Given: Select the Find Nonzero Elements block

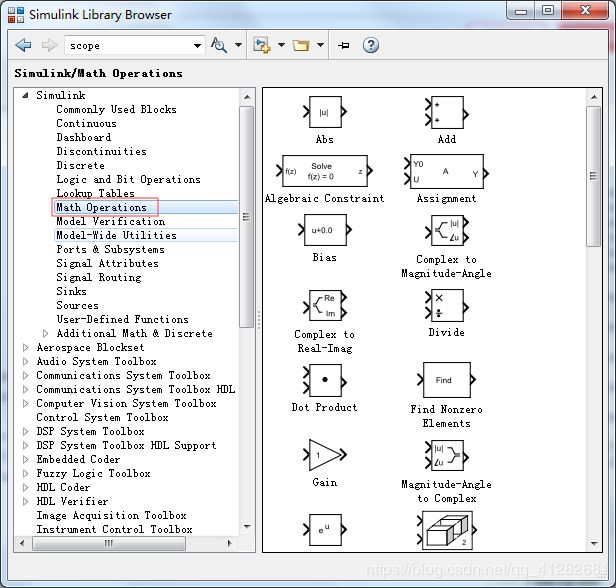Looking at the screenshot, I should click(446, 380).
